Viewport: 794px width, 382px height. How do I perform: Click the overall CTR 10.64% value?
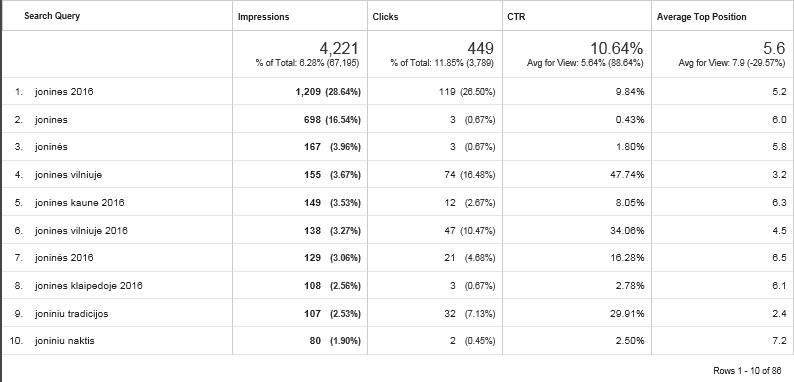(616, 49)
